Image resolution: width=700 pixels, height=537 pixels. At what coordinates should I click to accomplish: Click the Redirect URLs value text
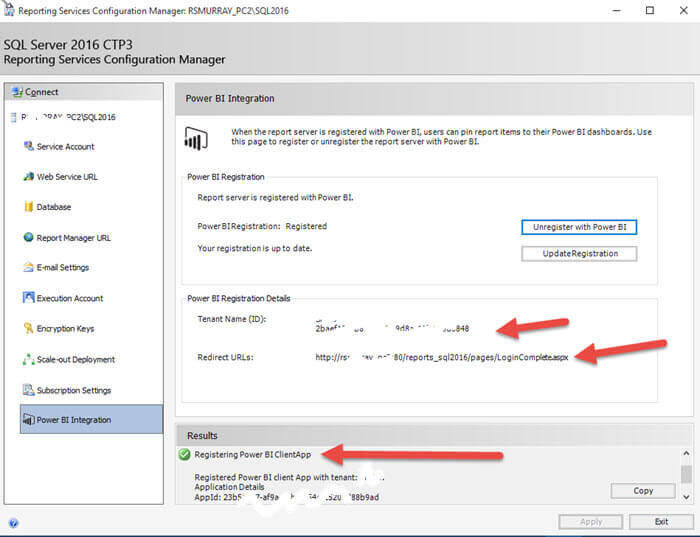(x=442, y=357)
